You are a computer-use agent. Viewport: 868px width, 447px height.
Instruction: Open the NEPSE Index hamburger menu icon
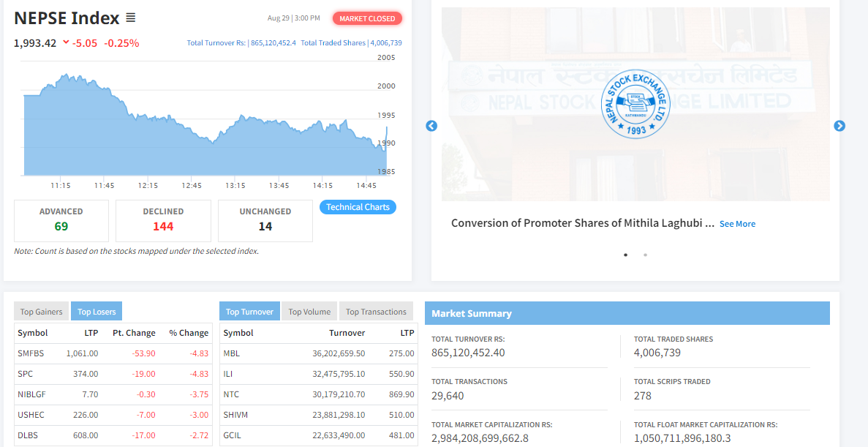tap(131, 18)
